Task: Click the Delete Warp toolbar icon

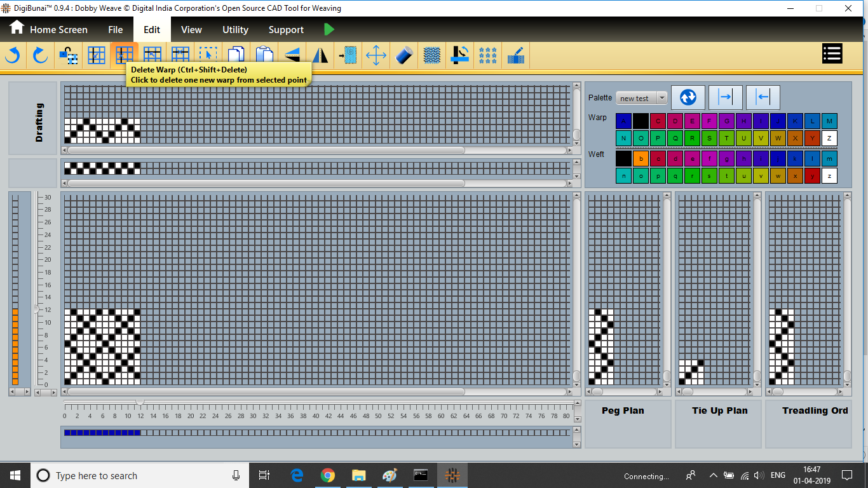Action: coord(124,55)
